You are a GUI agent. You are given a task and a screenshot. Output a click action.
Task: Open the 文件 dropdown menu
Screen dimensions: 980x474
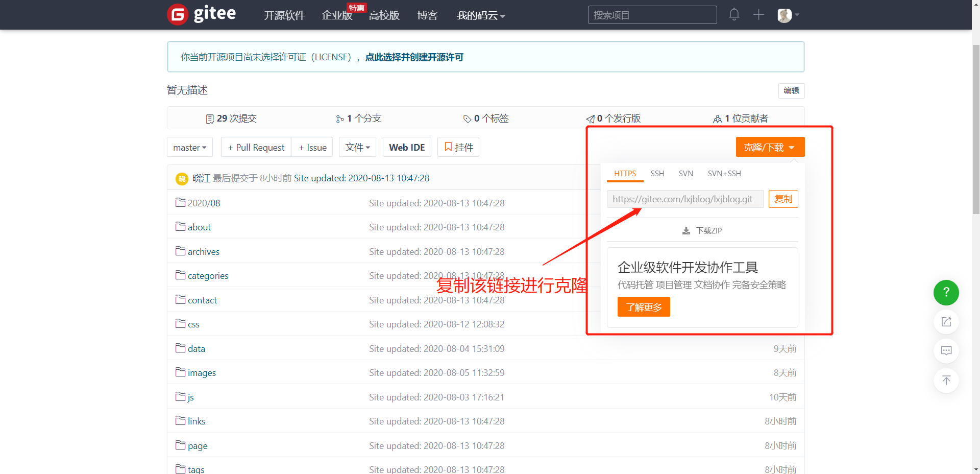[357, 148]
